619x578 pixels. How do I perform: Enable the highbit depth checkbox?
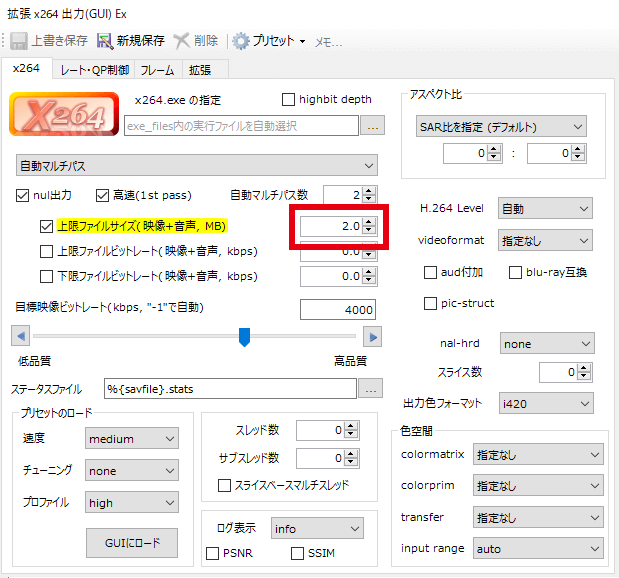(289, 99)
